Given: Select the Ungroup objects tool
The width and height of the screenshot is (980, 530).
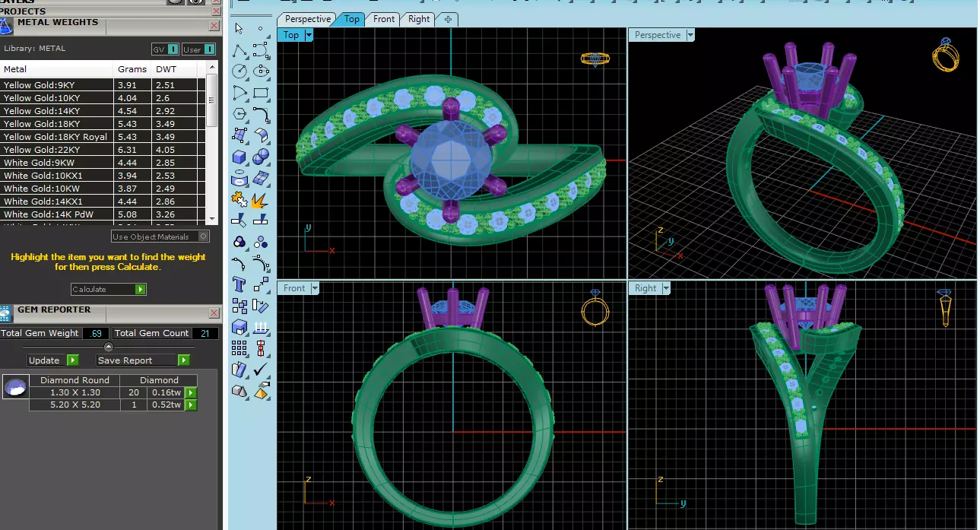Looking at the screenshot, I should click(x=261, y=243).
